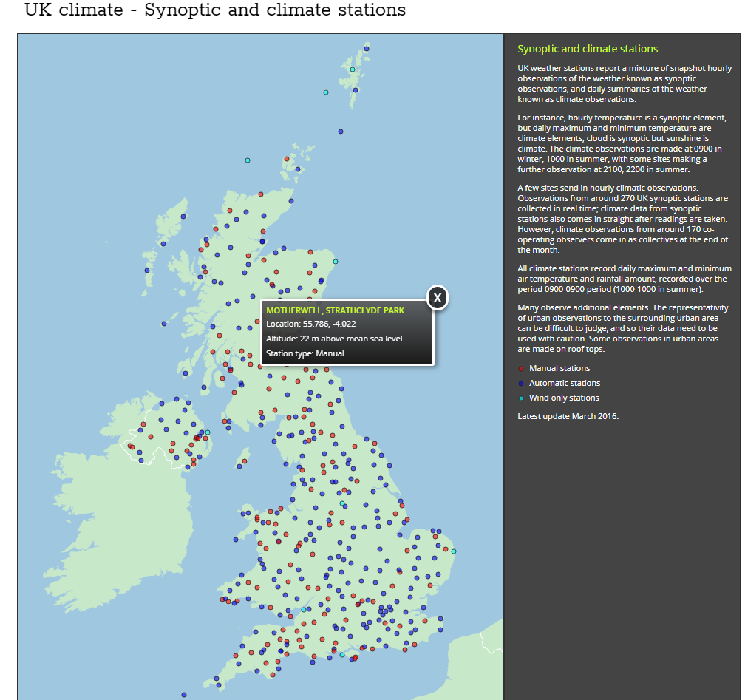Click the red Manual stations legend dot
Viewport: 745px width, 700px height.
[521, 368]
